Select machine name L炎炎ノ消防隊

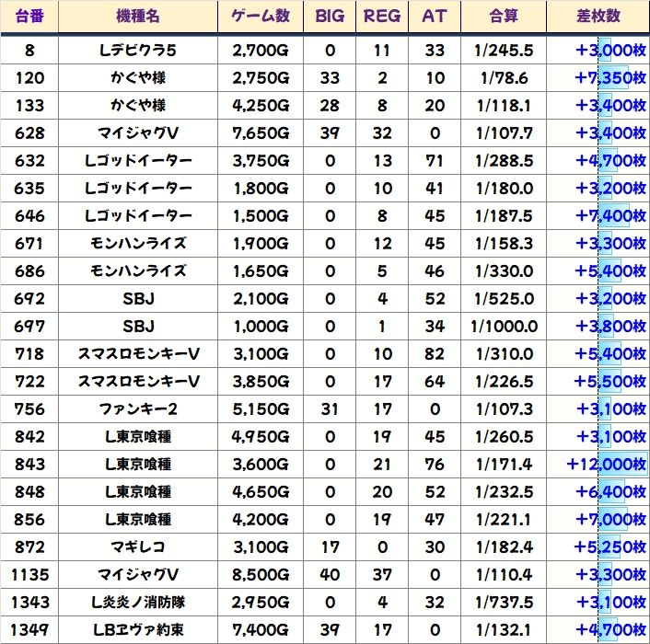click(137, 603)
